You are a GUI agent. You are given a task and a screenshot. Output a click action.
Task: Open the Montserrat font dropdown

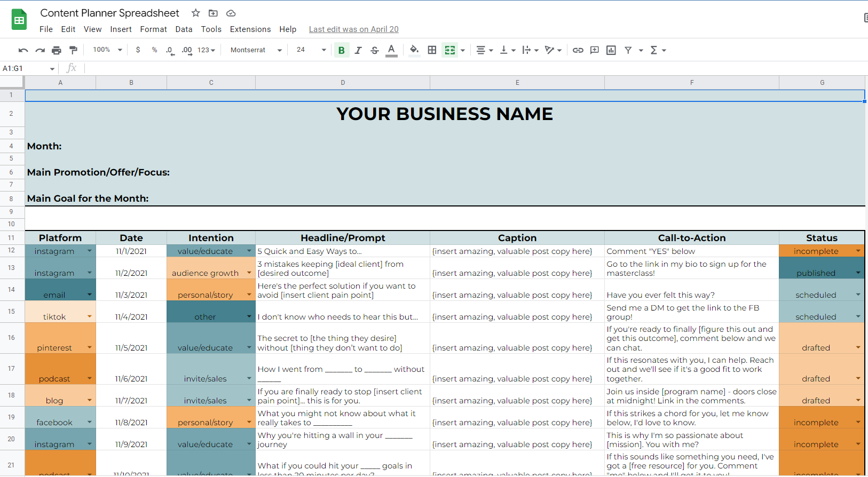(x=256, y=50)
